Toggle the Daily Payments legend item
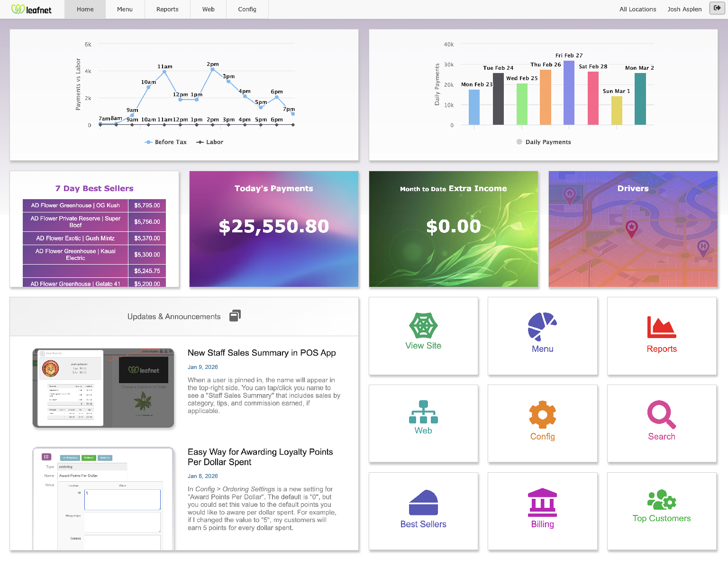728x569 pixels. 544,142
